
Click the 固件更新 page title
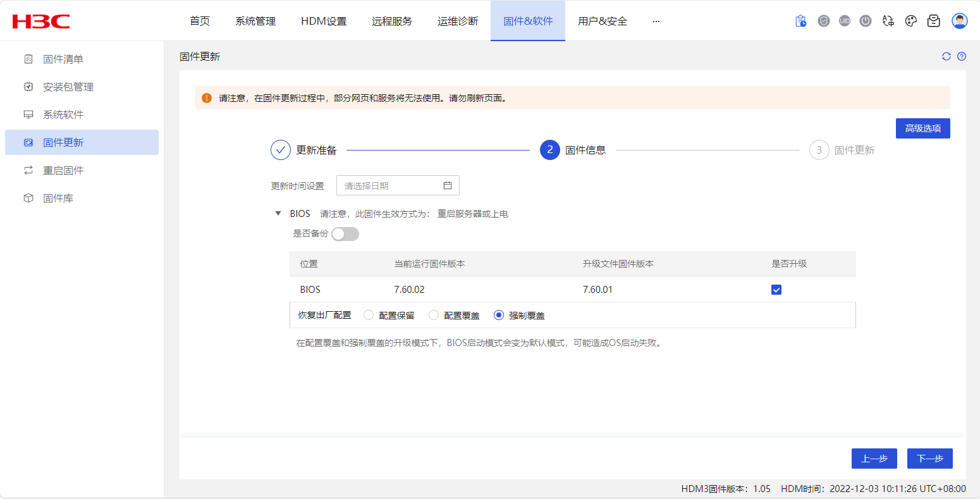[x=200, y=56]
